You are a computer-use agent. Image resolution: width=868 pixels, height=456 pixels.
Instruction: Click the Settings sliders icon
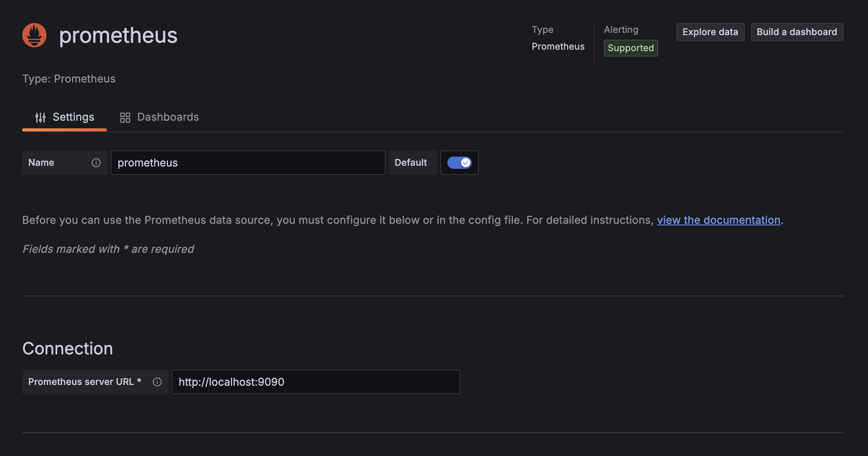pyautogui.click(x=40, y=117)
